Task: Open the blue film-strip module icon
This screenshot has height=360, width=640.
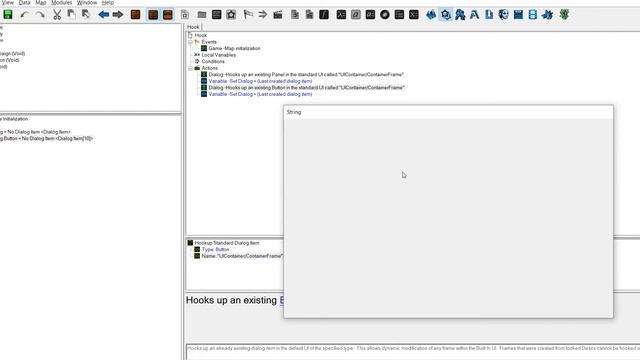Action: pos(533,15)
